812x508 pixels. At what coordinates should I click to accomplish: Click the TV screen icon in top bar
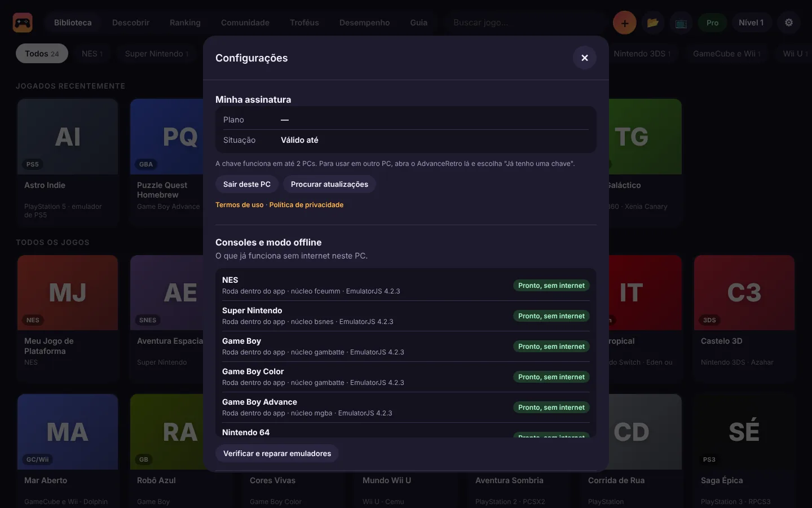tap(681, 23)
